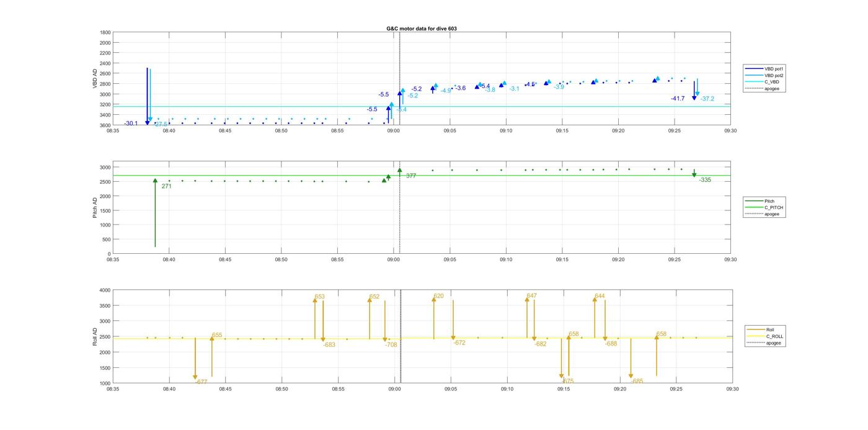Click the '-335' pitch data label
868x430 pixels.
point(705,180)
